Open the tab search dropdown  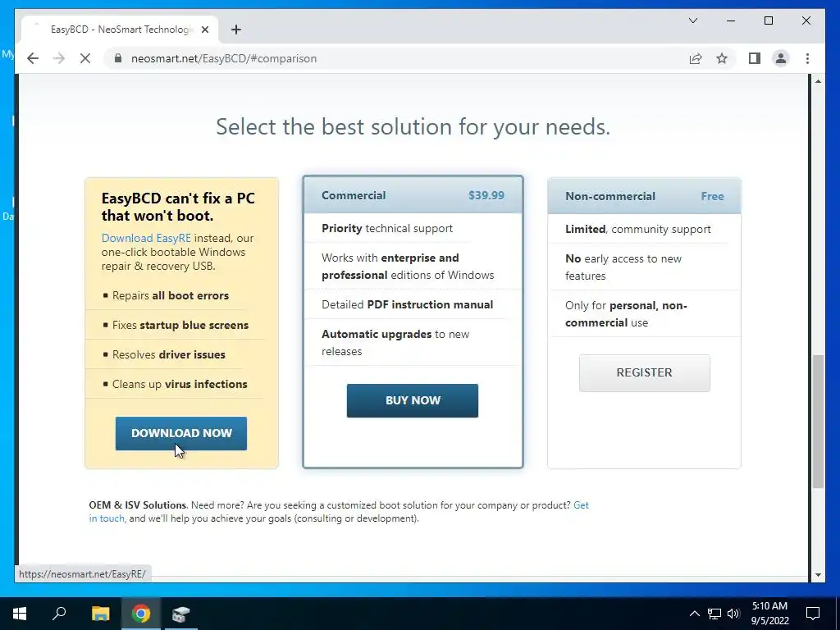coord(692,21)
